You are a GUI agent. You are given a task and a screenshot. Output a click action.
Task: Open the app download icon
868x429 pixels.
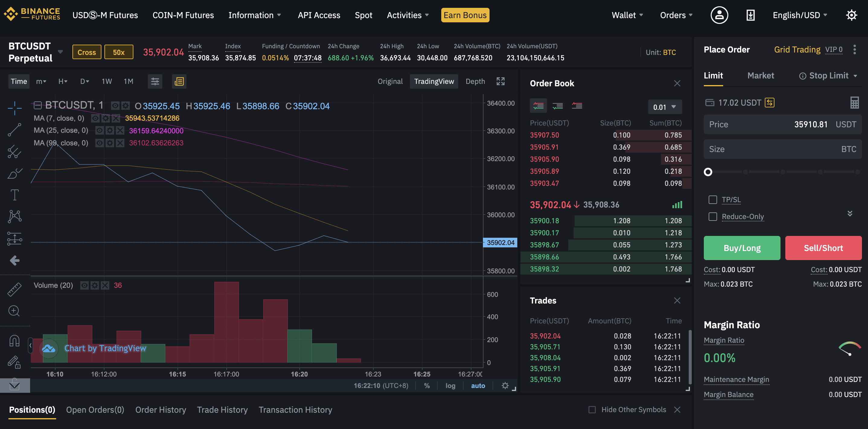click(750, 15)
